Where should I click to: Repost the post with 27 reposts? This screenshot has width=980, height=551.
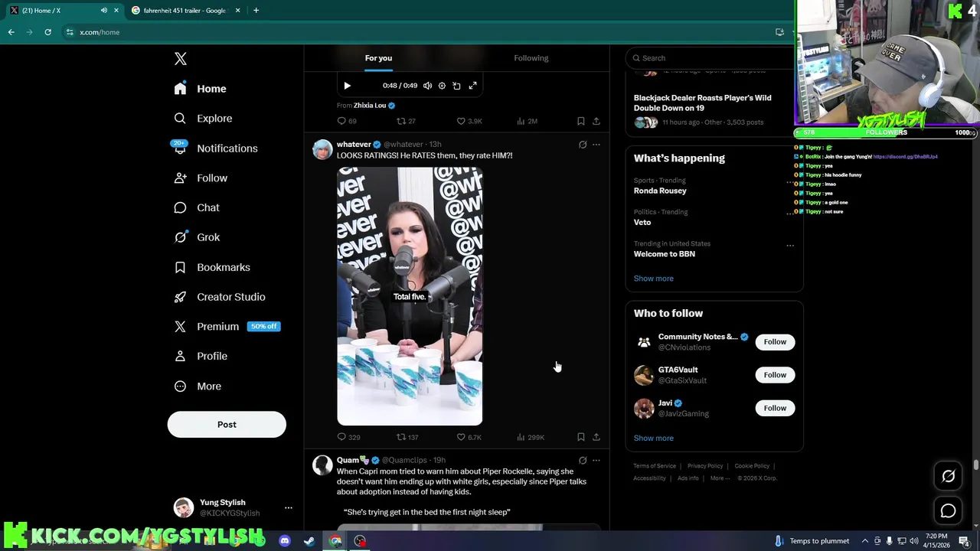coord(406,121)
